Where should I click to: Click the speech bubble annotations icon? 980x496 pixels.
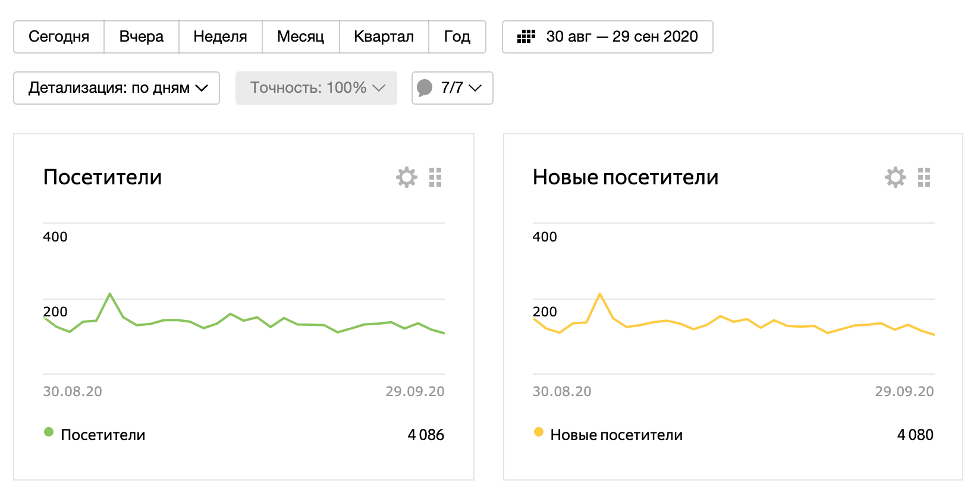pos(425,88)
